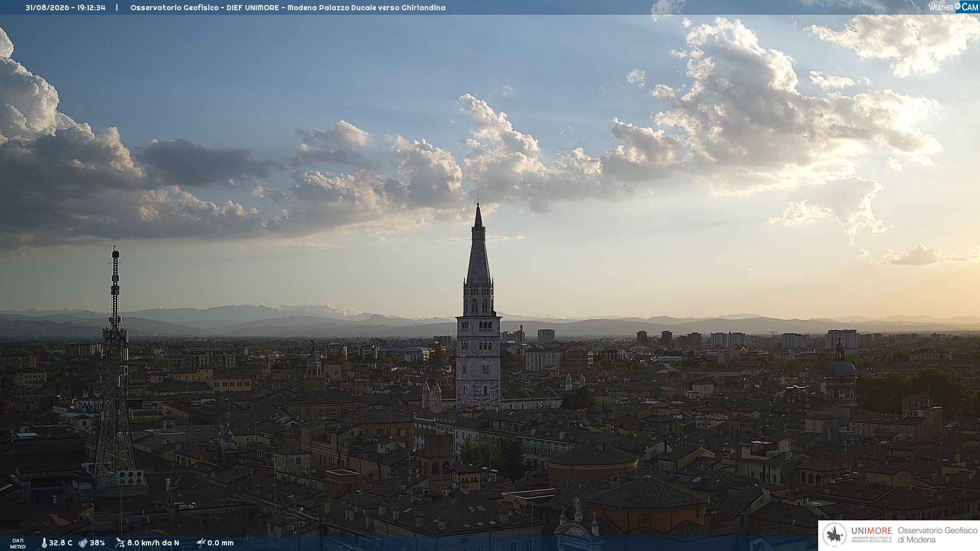Click the 0.0 mm rainfall value
Screen dimensions: 980x551
click(x=220, y=543)
